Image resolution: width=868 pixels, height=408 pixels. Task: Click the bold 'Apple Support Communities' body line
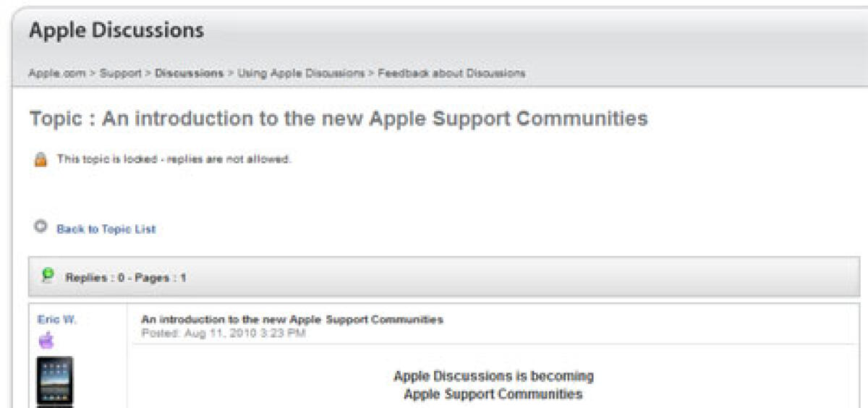click(493, 394)
